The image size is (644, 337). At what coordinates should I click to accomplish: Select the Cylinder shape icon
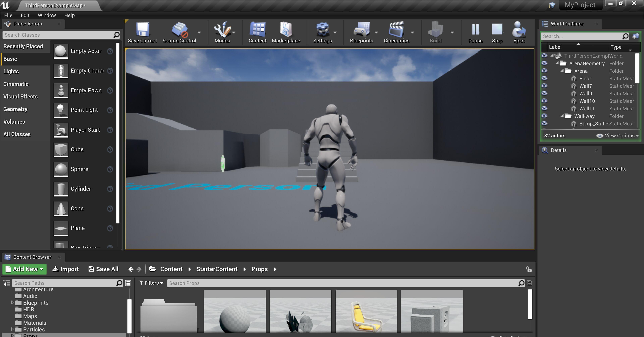pyautogui.click(x=61, y=189)
